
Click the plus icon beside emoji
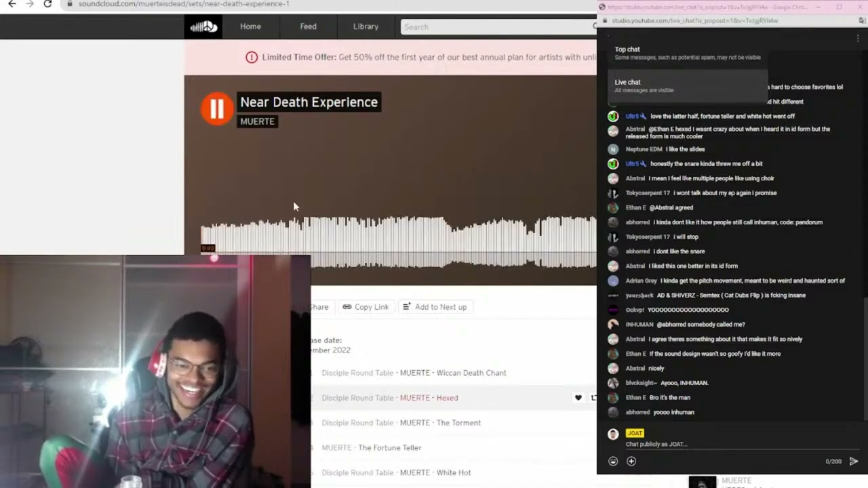[x=631, y=461]
